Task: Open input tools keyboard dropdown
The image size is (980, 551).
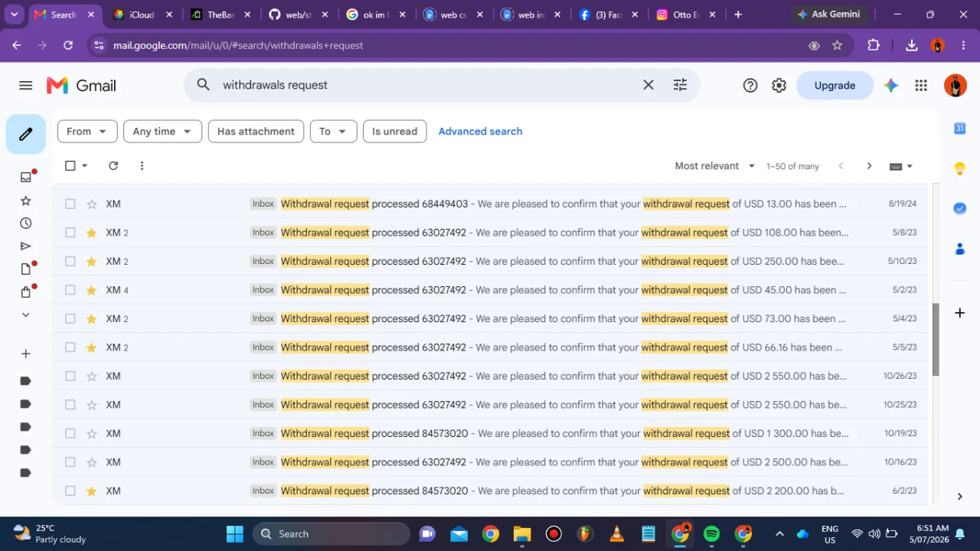Action: 901,166
